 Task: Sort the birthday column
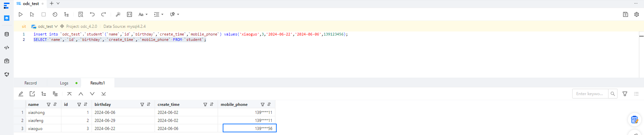[x=149, y=105]
